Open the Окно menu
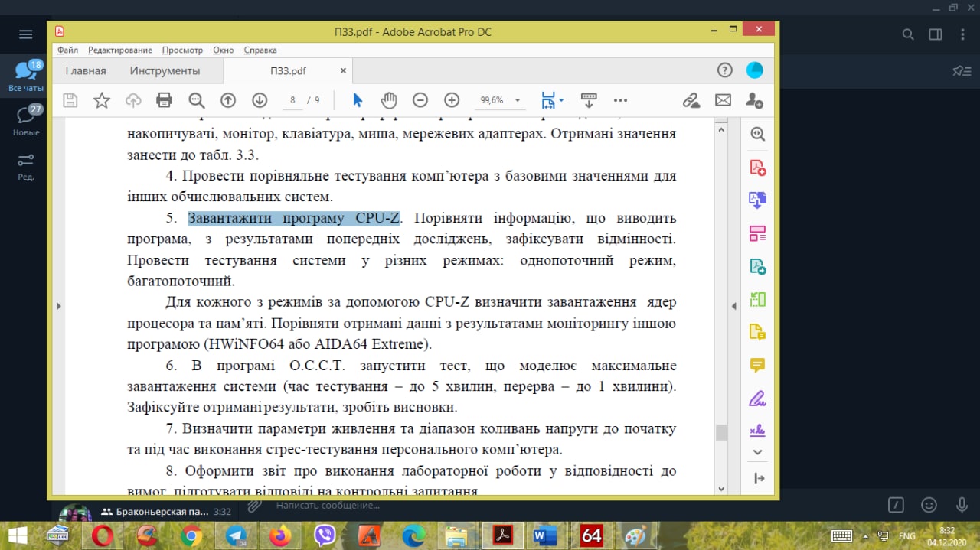 click(224, 50)
